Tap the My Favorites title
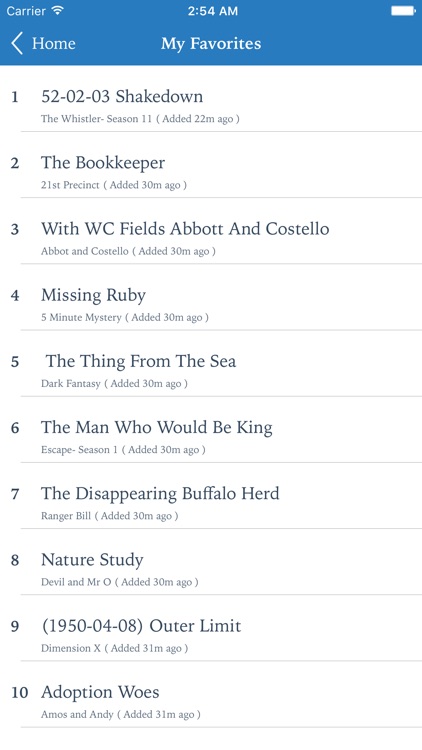Screen dimensions: 422x750 (x=211, y=44)
